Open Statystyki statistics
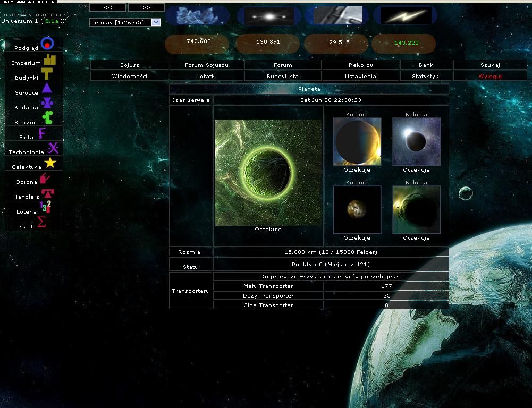 pyautogui.click(x=426, y=76)
